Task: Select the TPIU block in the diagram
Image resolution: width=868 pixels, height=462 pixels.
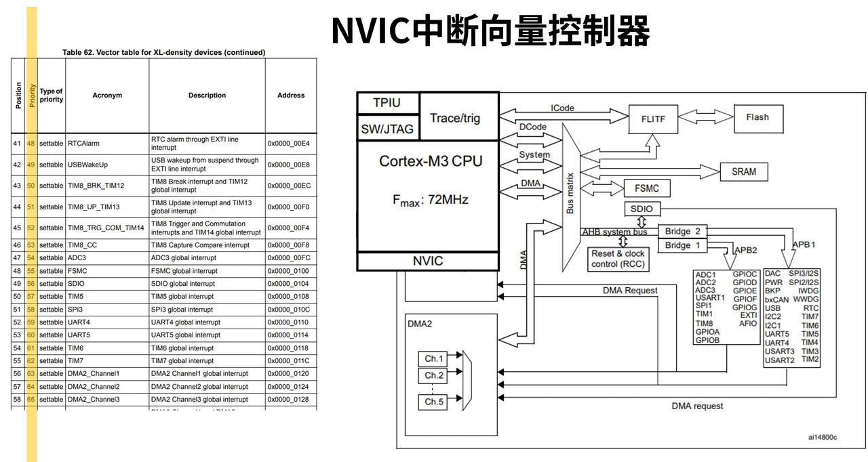Action: click(388, 103)
